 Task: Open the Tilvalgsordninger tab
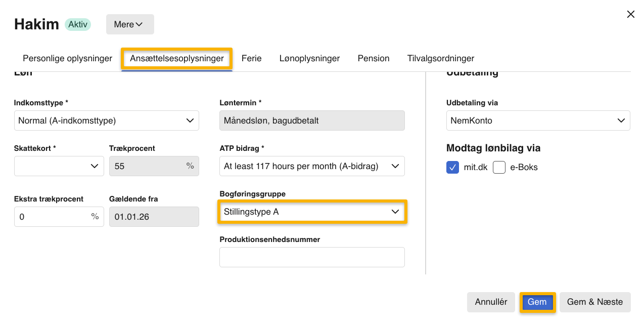click(440, 58)
